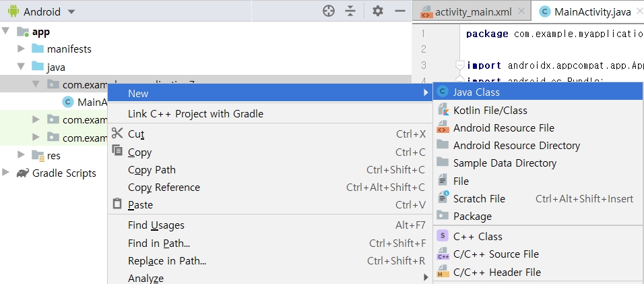Click the Android robot icon in project panel
The image size is (644, 284).
(13, 11)
